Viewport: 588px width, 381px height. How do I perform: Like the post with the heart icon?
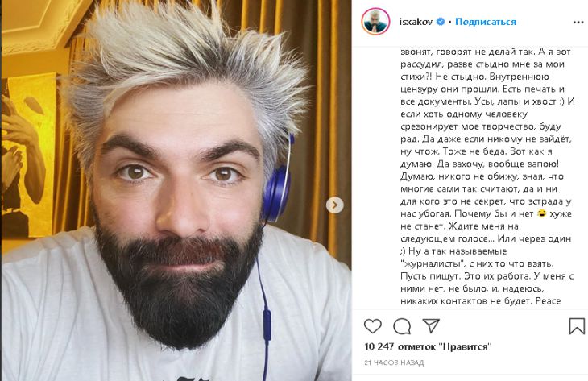pyautogui.click(x=373, y=326)
